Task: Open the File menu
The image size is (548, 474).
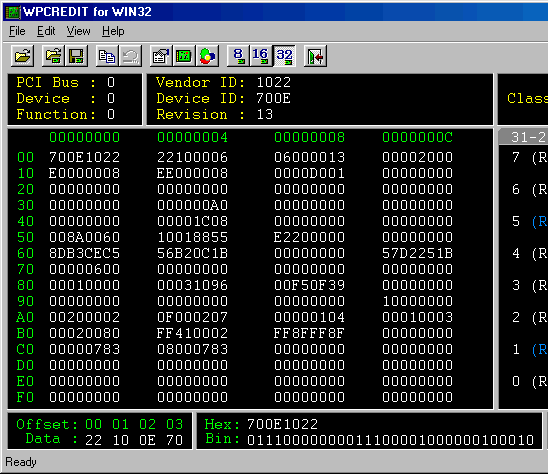Action: [x=17, y=31]
